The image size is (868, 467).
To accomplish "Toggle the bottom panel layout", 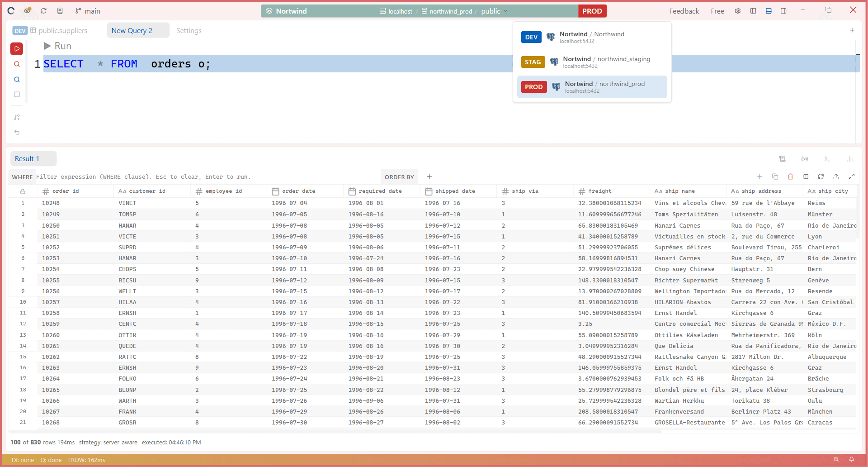I will tap(769, 11).
